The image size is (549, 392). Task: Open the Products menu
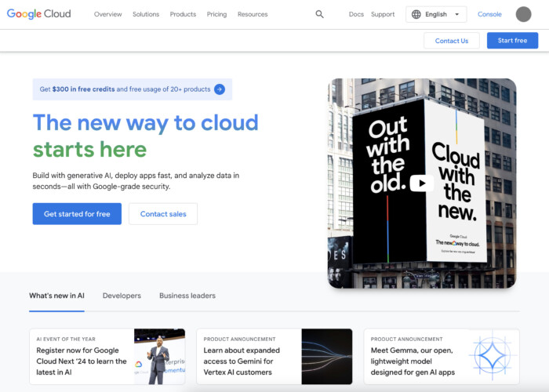point(183,14)
